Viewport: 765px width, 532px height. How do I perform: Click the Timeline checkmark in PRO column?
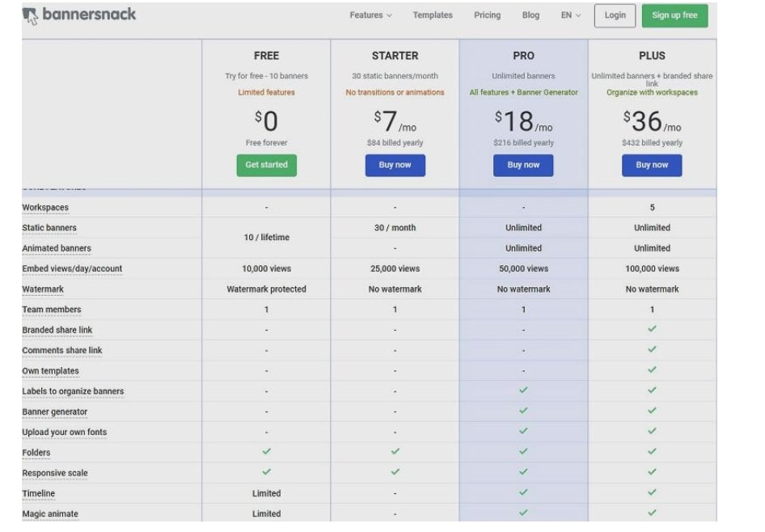click(523, 493)
